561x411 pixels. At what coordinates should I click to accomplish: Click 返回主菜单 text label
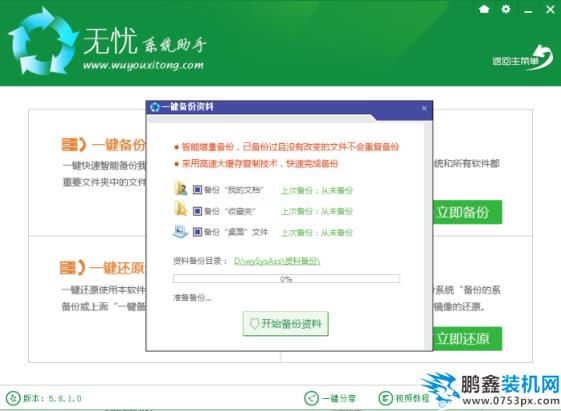click(515, 61)
